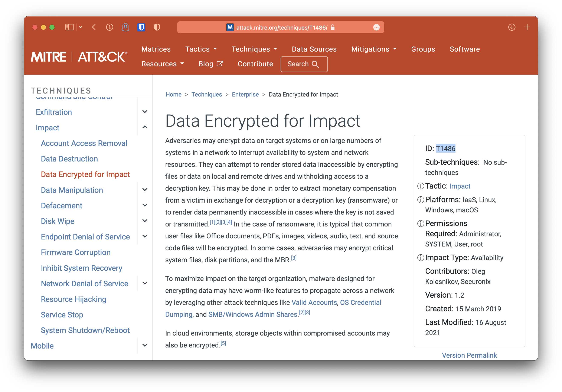This screenshot has height=392, width=562.
Task: Click the Impact Type info icon
Action: [421, 258]
